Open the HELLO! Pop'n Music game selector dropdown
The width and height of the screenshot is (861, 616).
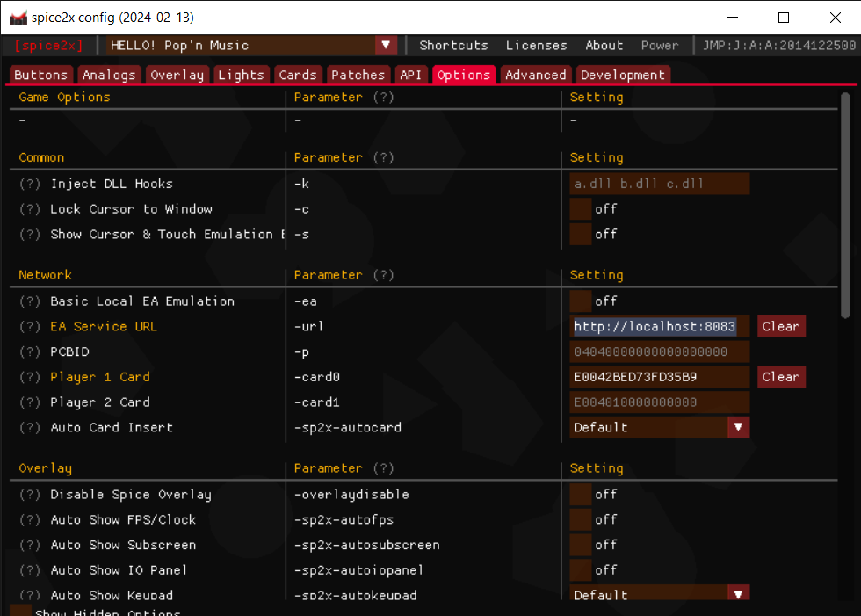[386, 44]
